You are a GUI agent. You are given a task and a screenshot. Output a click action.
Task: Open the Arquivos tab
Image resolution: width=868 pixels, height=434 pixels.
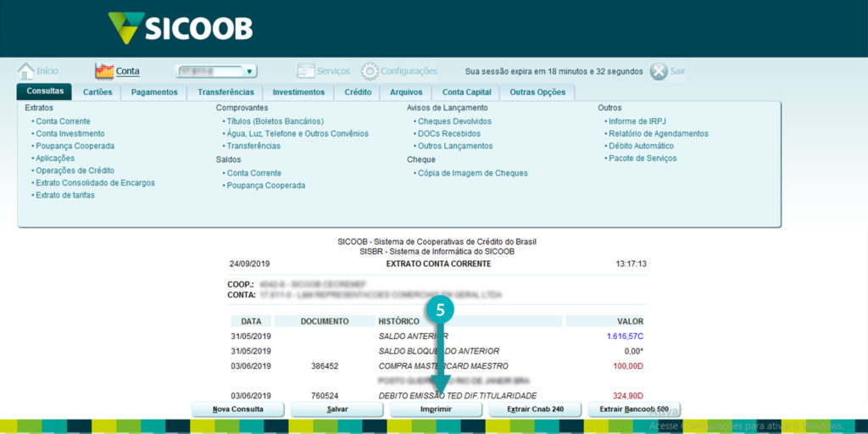pos(406,92)
